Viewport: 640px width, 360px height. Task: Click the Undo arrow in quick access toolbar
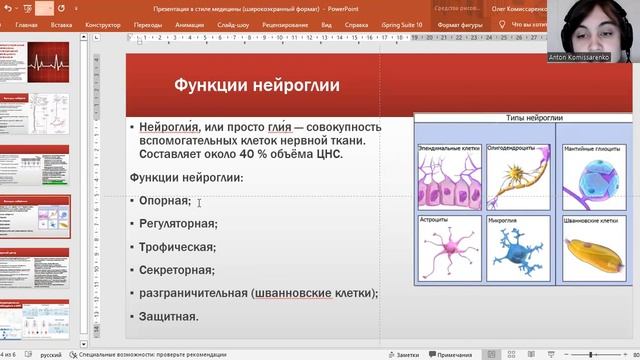[7, 8]
